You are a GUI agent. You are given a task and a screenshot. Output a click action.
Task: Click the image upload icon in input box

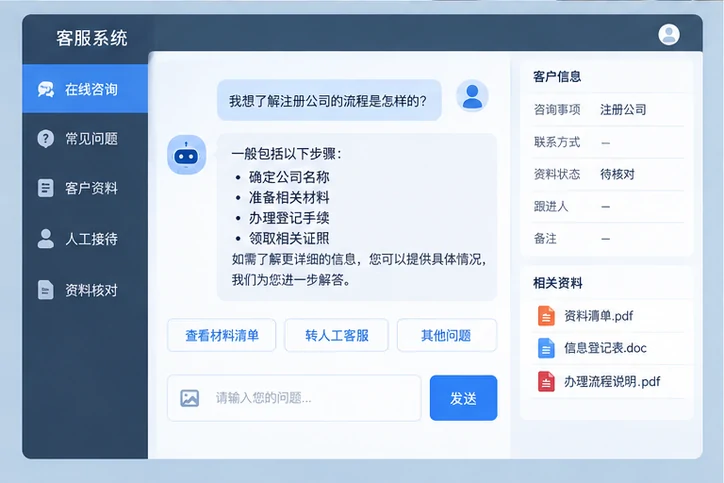[189, 398]
